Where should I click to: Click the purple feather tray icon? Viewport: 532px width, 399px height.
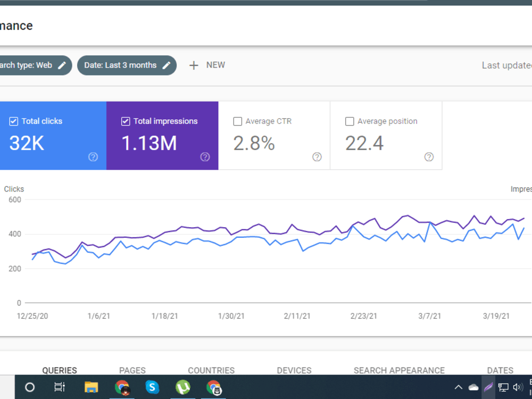(488, 387)
